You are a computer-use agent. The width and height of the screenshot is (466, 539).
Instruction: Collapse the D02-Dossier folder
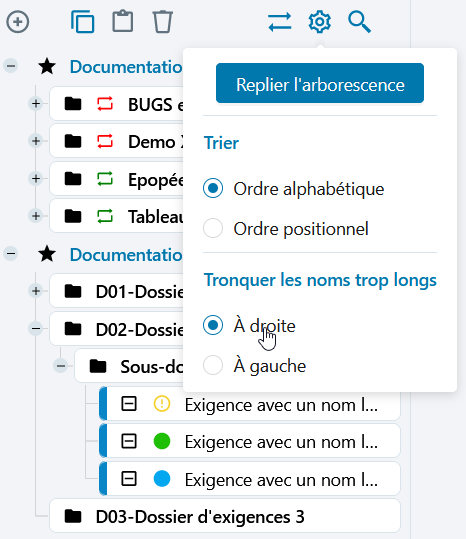pos(36,329)
